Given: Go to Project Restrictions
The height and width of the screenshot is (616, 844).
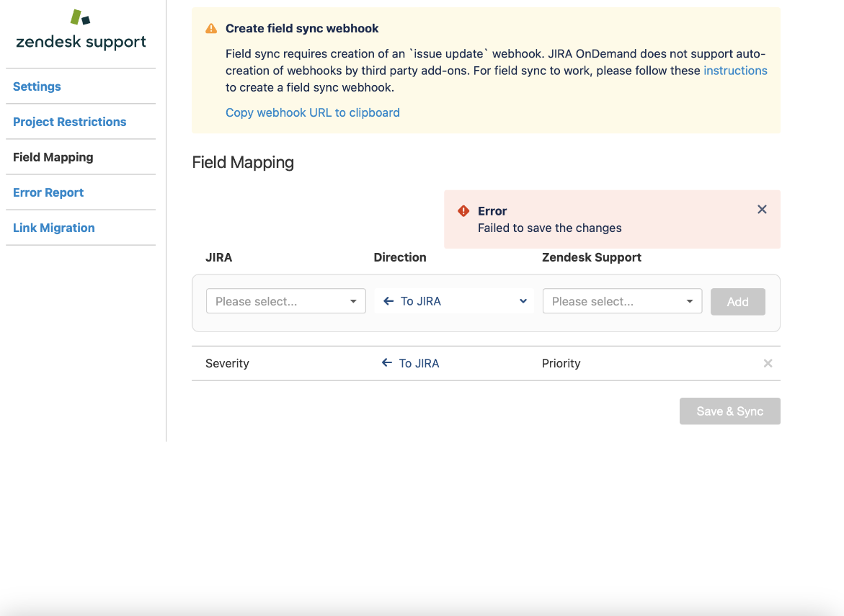Looking at the screenshot, I should point(69,122).
